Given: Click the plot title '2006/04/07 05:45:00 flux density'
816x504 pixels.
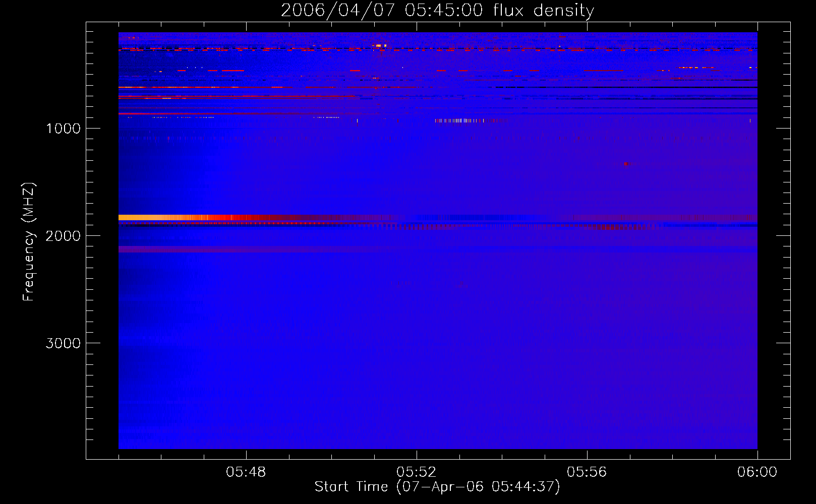Looking at the screenshot, I should click(x=437, y=10).
